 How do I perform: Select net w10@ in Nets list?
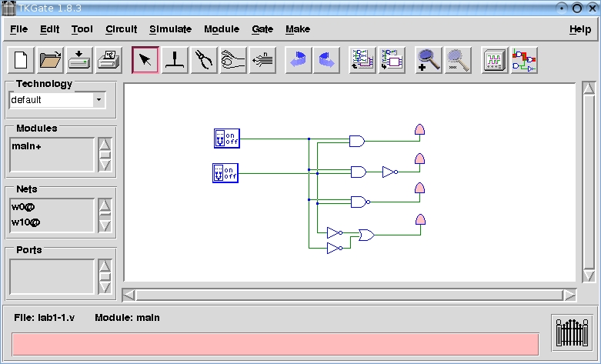click(x=25, y=222)
